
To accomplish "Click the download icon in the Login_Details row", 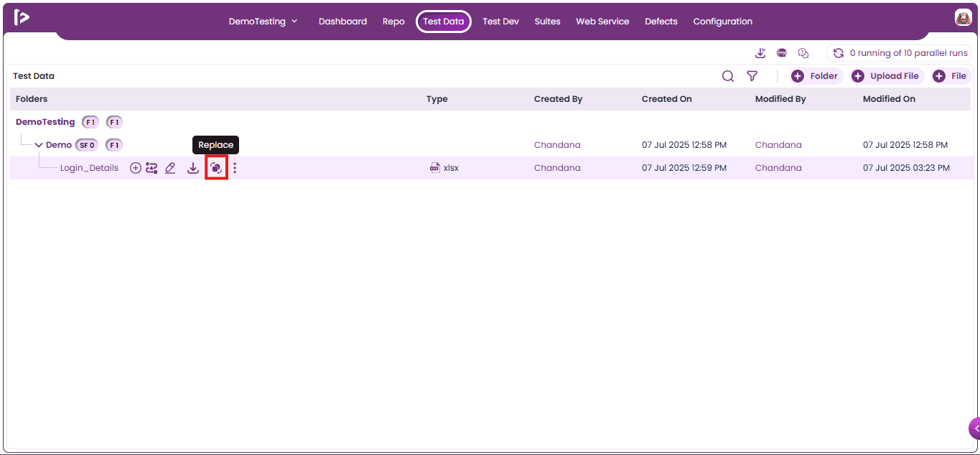I will (193, 168).
